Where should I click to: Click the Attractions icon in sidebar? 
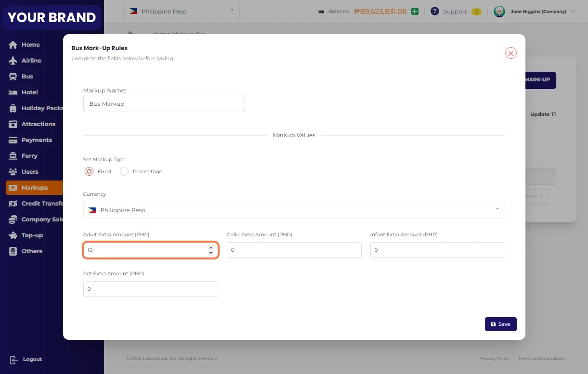13,124
